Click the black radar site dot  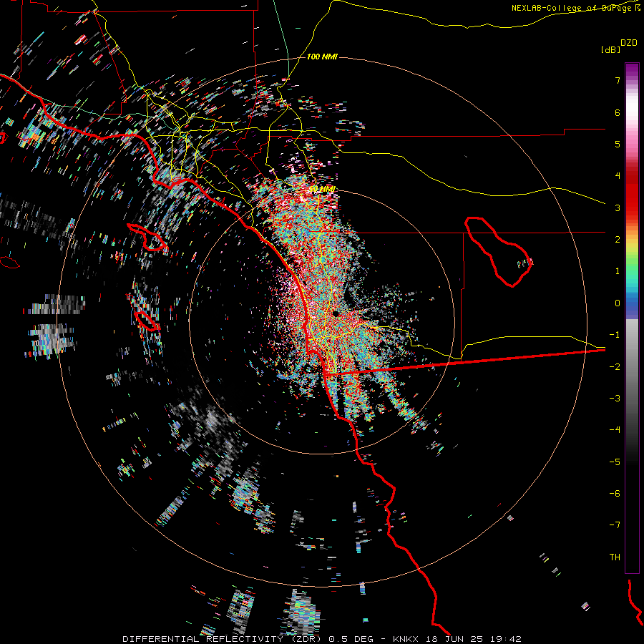point(336,313)
